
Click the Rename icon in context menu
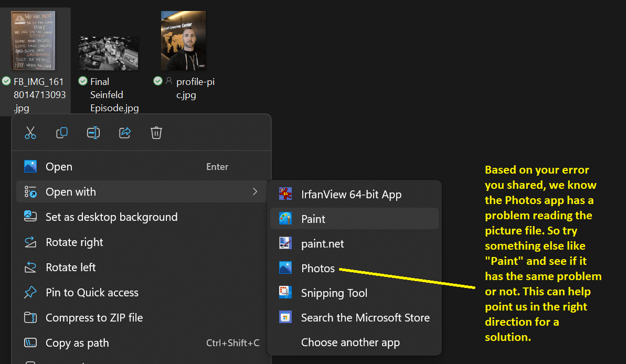tap(93, 133)
